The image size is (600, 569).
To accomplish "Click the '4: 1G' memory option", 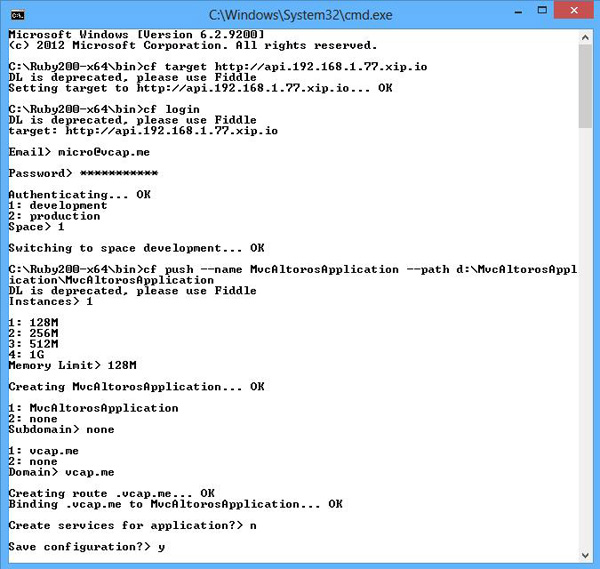I will (26, 354).
